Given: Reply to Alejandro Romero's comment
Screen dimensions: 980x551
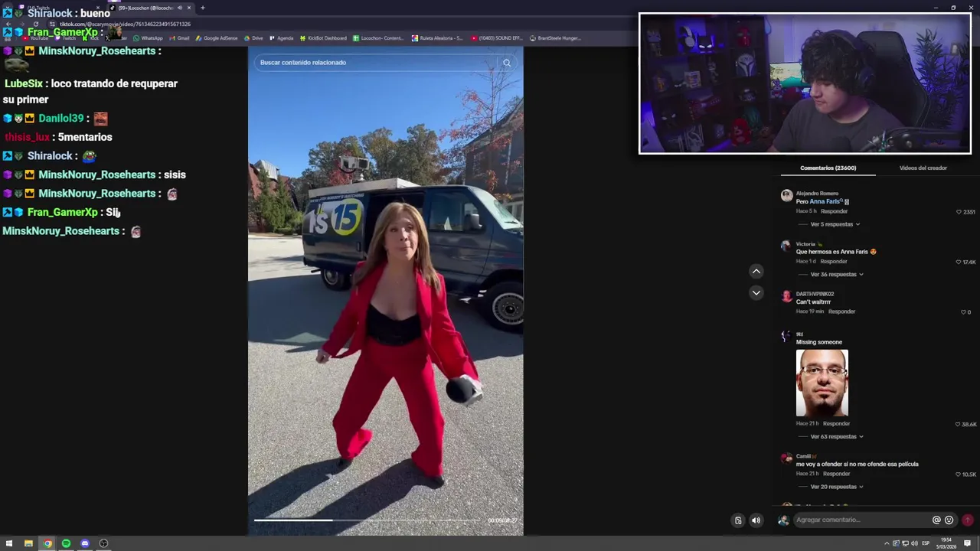Looking at the screenshot, I should (834, 211).
